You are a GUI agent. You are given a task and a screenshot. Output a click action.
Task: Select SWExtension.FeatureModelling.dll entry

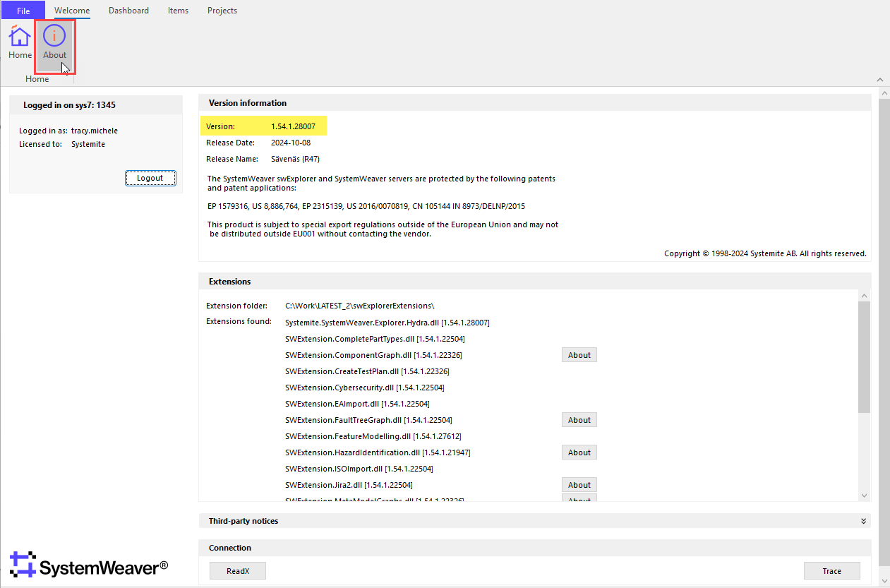[373, 436]
